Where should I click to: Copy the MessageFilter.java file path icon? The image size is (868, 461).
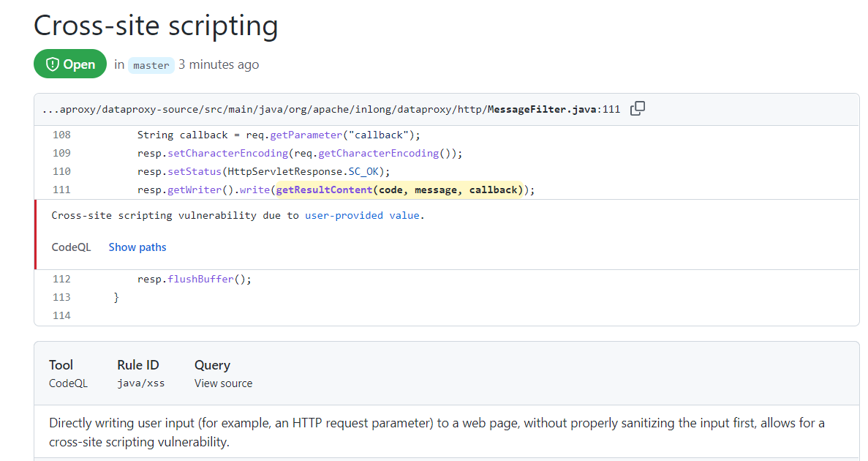(x=638, y=108)
